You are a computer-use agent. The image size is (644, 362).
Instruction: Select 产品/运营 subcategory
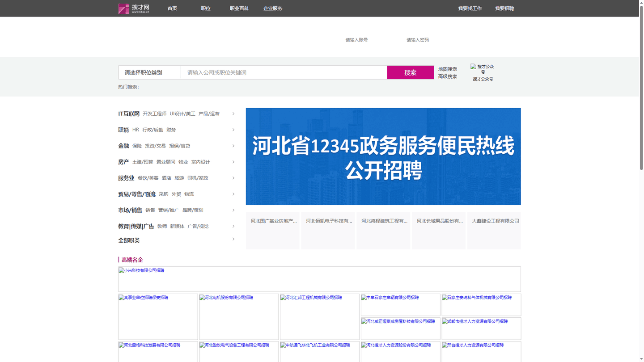pyautogui.click(x=209, y=114)
